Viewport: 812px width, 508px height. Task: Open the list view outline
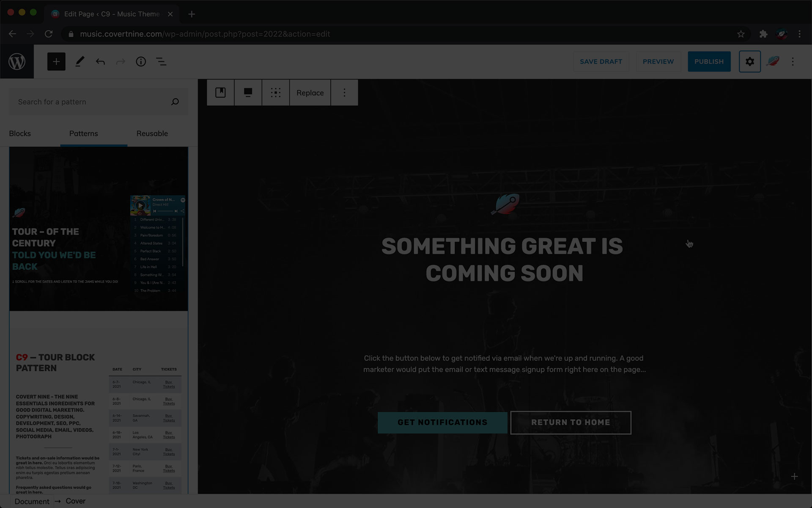(161, 61)
